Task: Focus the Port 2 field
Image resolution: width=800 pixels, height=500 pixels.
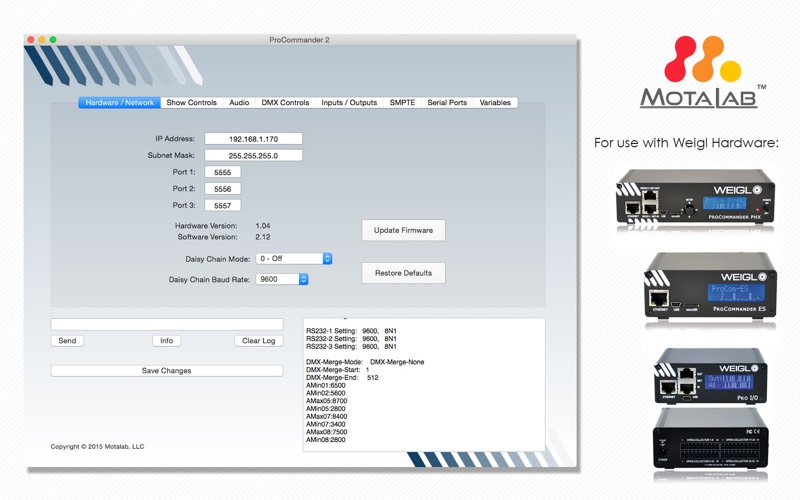Action: [222, 189]
